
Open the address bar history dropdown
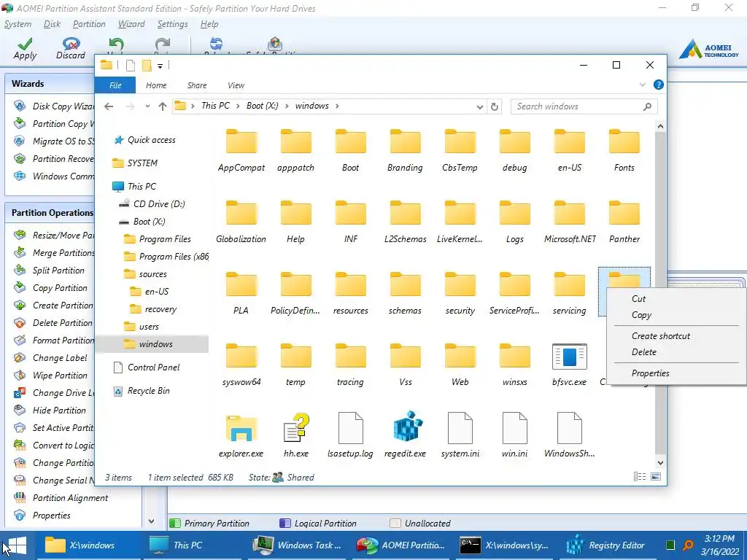pyautogui.click(x=480, y=106)
